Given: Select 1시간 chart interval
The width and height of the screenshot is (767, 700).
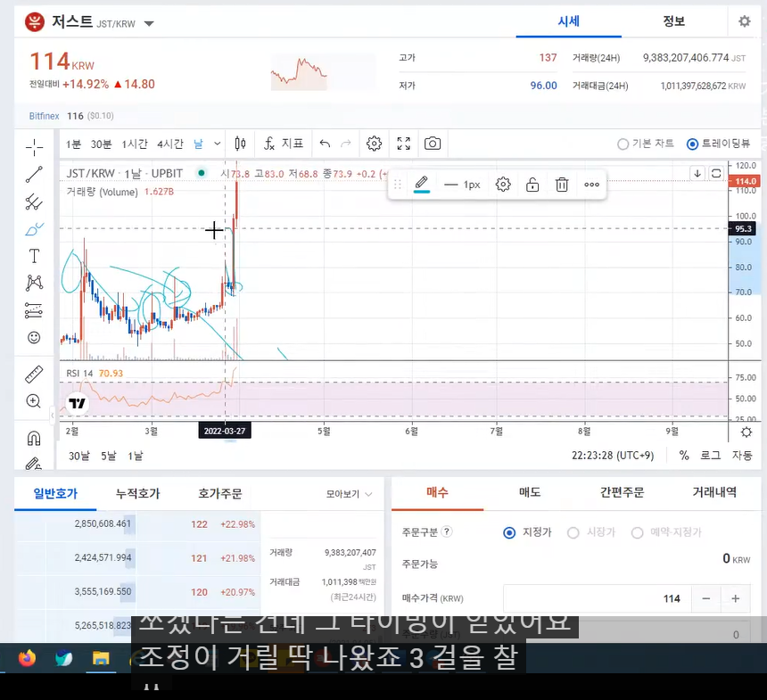Looking at the screenshot, I should click(x=135, y=144).
